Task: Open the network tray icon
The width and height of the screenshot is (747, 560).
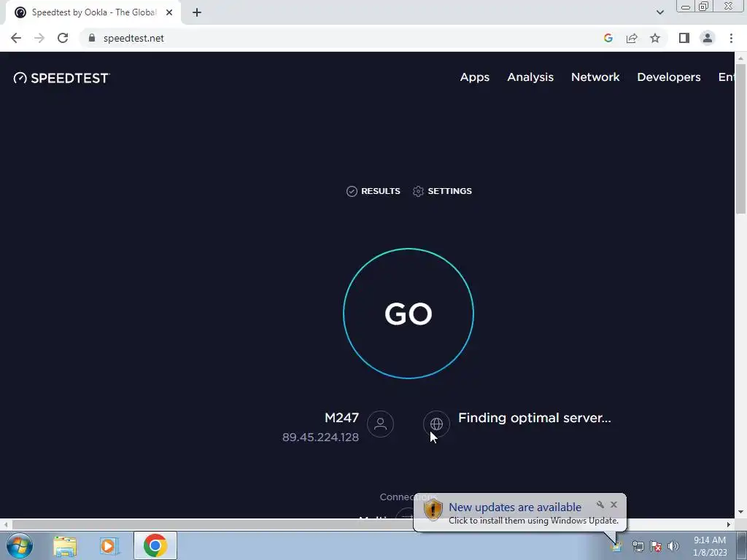Action: point(638,546)
